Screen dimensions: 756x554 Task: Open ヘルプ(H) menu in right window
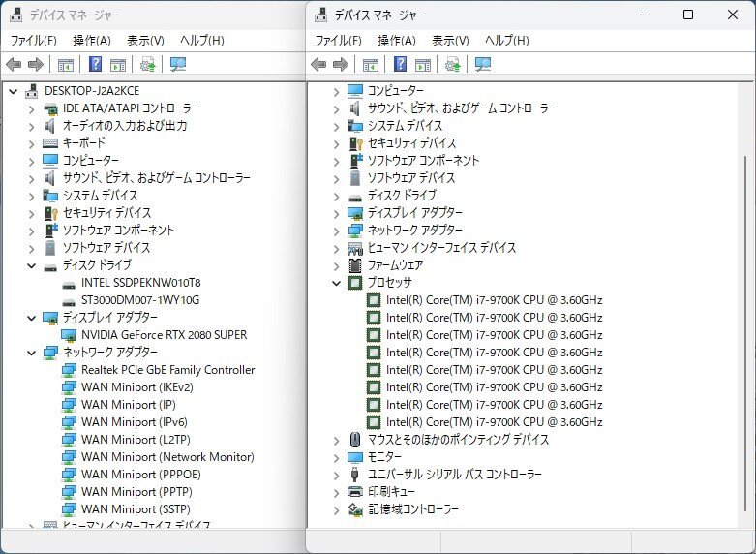tap(507, 40)
